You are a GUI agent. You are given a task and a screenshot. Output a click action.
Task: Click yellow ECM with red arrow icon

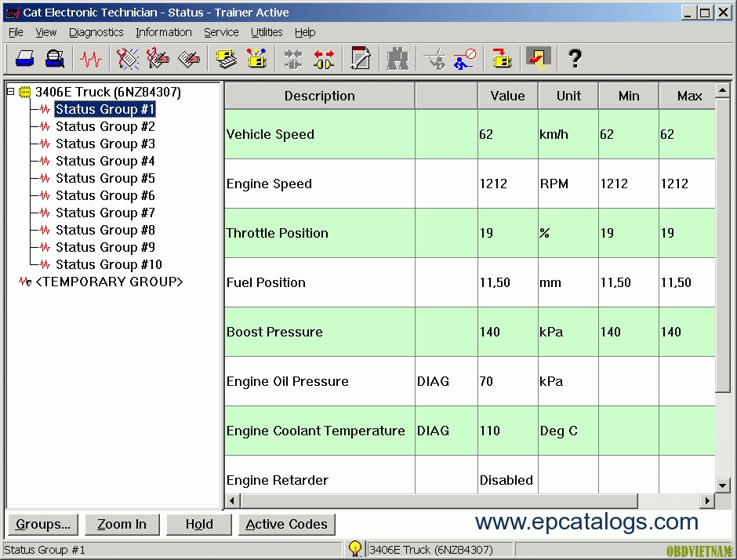(x=502, y=60)
